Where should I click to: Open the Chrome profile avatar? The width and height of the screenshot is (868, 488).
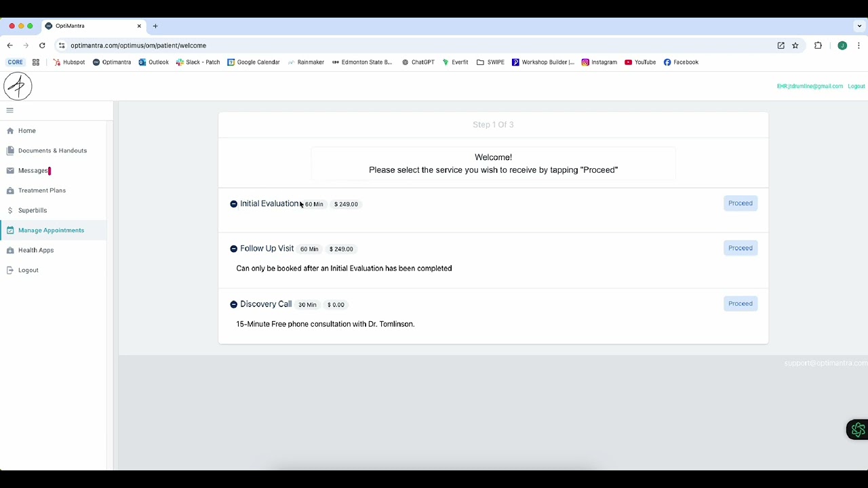click(x=842, y=45)
